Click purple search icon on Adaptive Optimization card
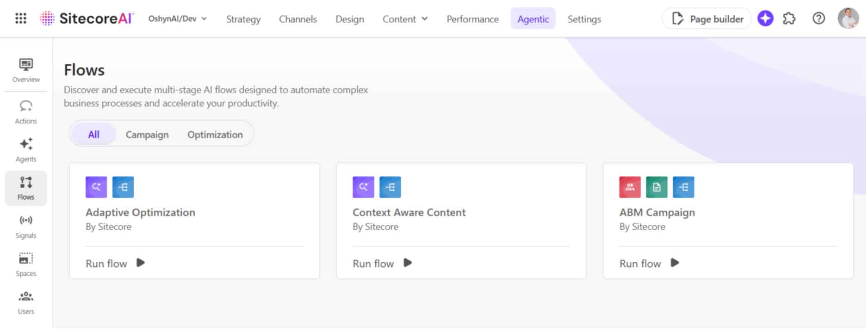 tap(96, 187)
